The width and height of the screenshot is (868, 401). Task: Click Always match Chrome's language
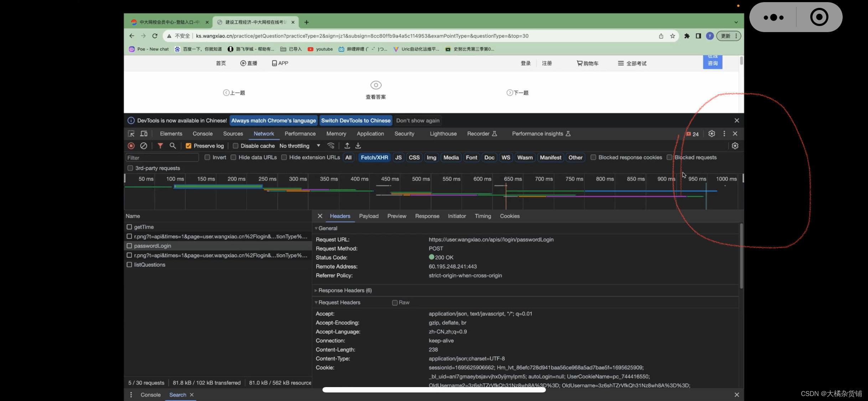click(x=274, y=120)
